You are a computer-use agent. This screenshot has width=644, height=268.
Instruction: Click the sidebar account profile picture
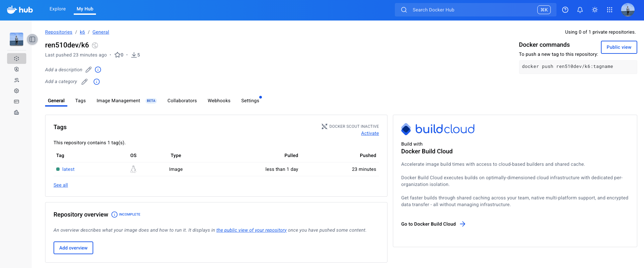[x=16, y=39]
